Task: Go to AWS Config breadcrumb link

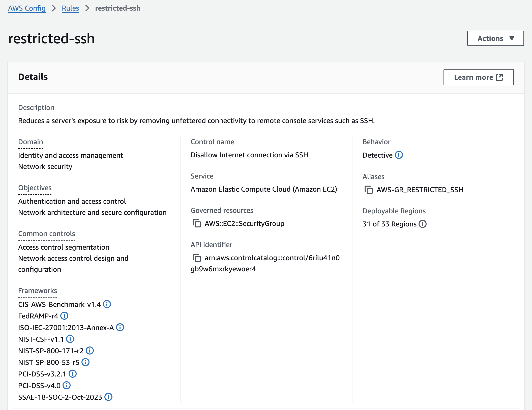Action: [27, 8]
